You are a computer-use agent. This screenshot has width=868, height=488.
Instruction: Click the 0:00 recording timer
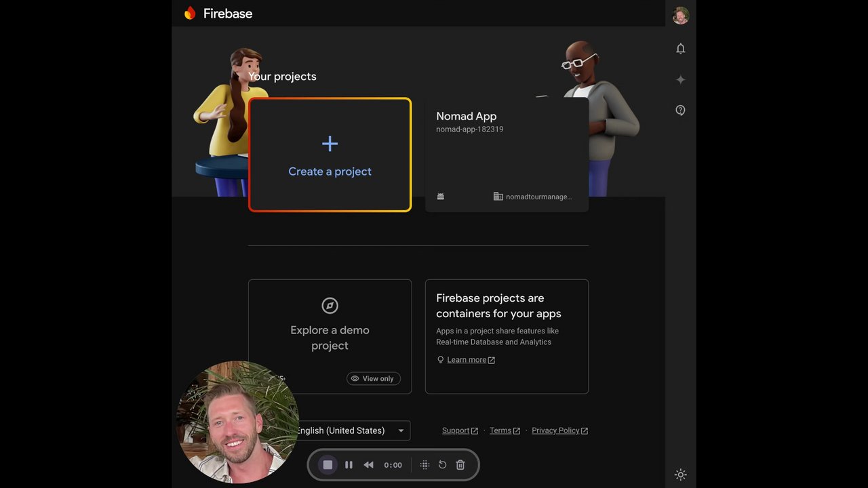[393, 465]
